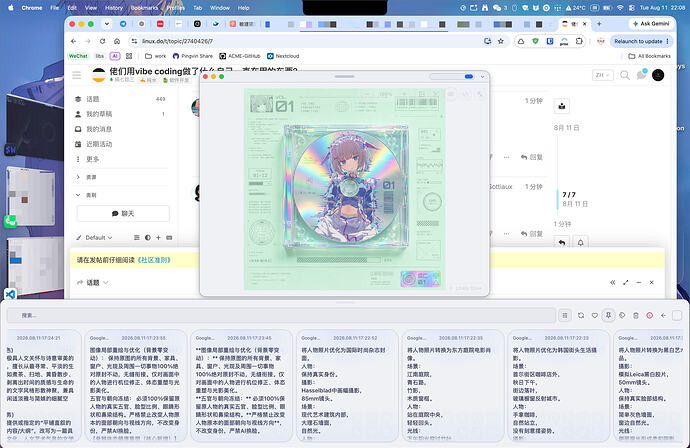Click the topic timeline 7 / 7 marker
The height and width of the screenshot is (448, 690).
[569, 195]
